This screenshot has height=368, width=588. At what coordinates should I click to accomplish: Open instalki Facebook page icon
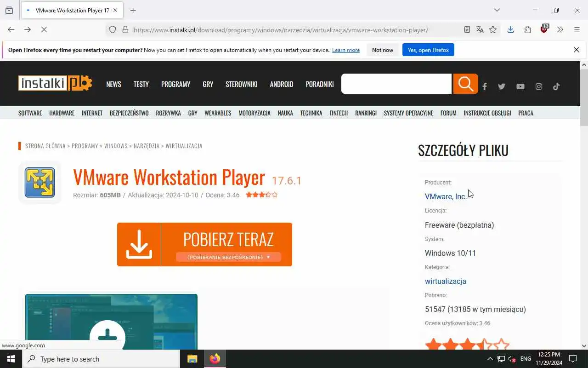coord(485,86)
